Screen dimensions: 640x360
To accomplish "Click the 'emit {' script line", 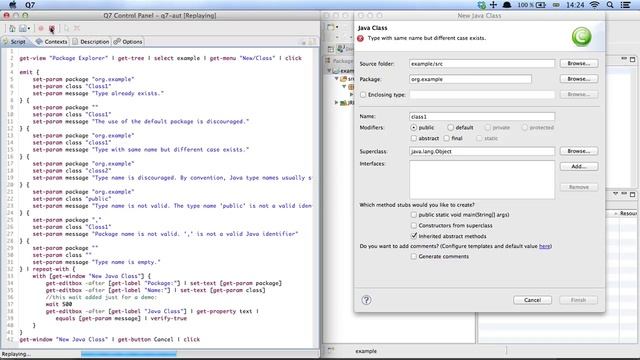I will point(29,72).
